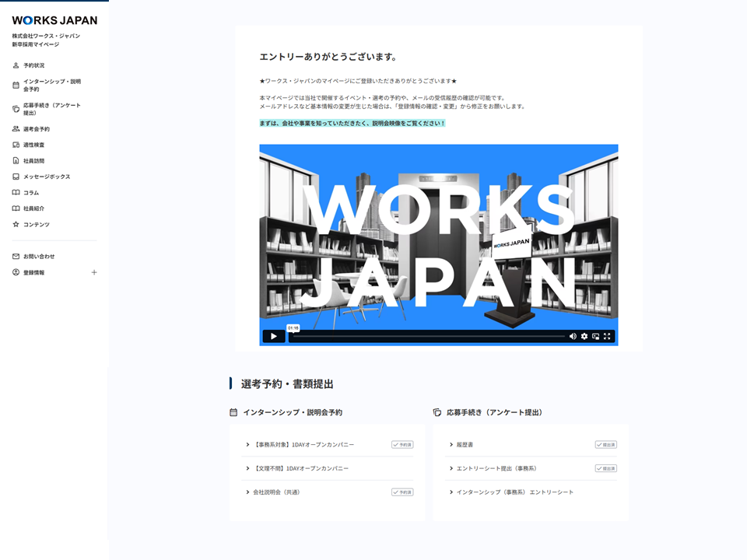Viewport: 747px width, 560px height.
Task: Enter fullscreen mode on the video player
Action: [x=607, y=336]
